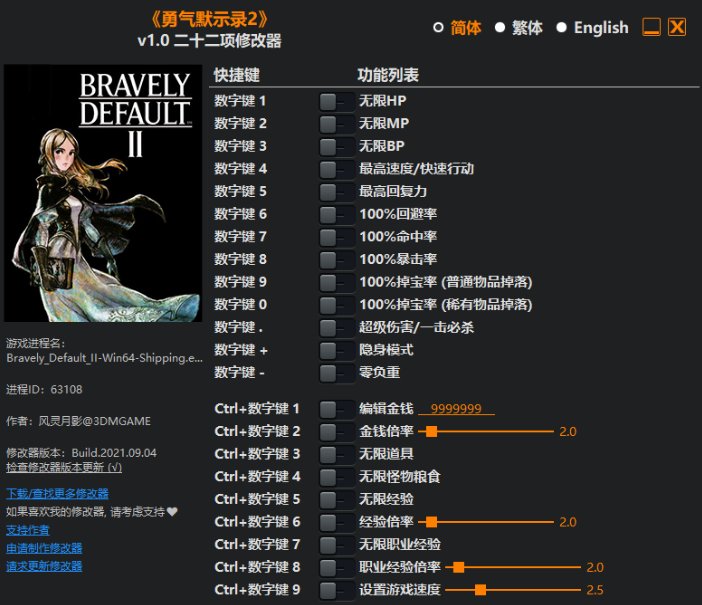
Task: Click 请求更新修改器 link
Action: 44,566
